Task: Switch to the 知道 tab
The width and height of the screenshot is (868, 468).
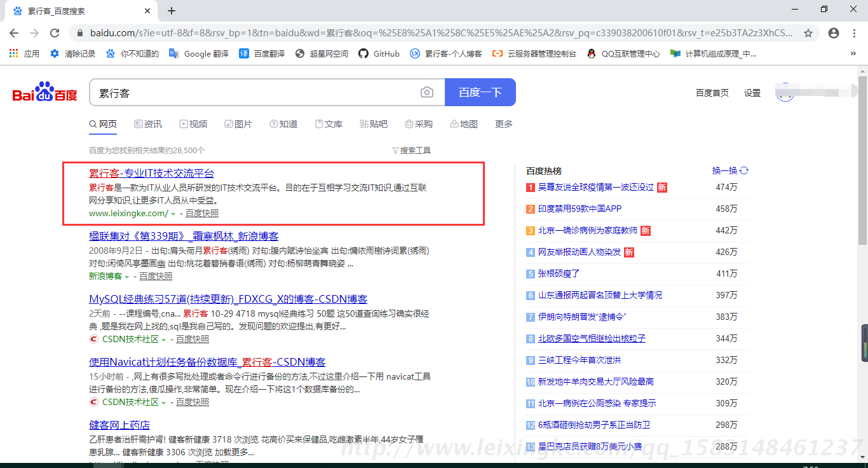Action: [x=283, y=124]
